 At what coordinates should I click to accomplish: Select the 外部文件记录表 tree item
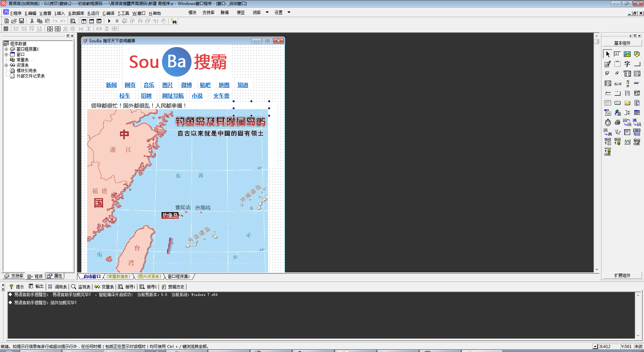coord(31,76)
